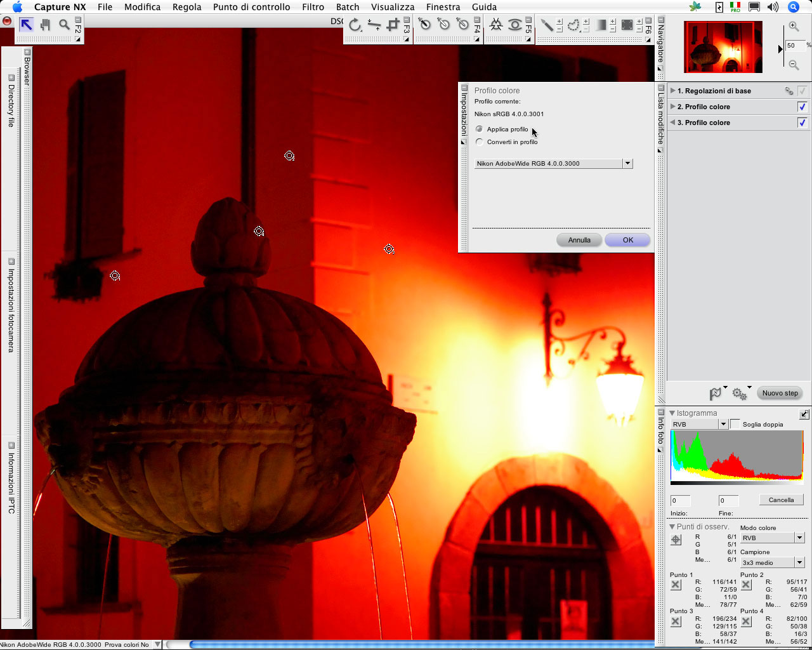Open the versions flag menu
Image resolution: width=812 pixels, height=650 pixels.
tap(716, 394)
